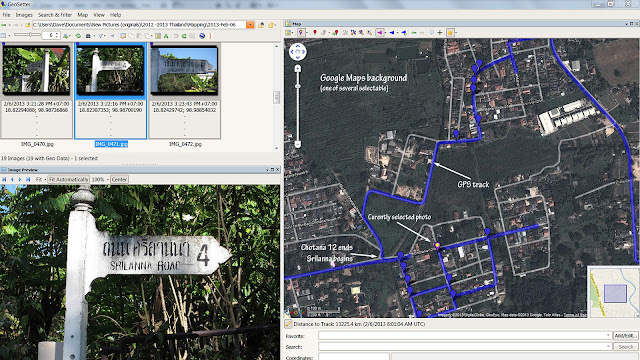Click the green navigate back arrow
The height and width of the screenshot is (360, 640).
click(x=4, y=25)
